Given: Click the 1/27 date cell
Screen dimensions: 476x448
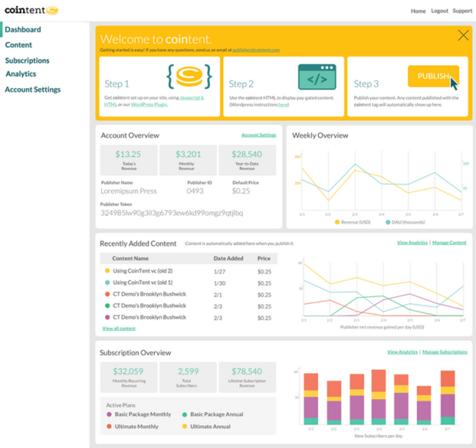Looking at the screenshot, I should [219, 272].
